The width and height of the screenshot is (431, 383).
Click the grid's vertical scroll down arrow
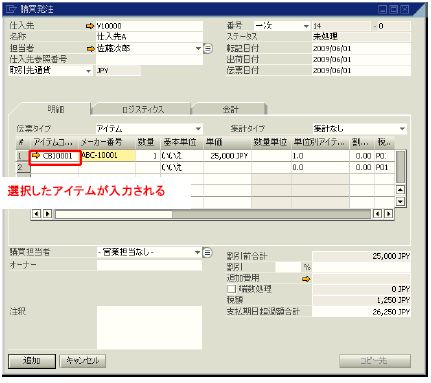400,201
